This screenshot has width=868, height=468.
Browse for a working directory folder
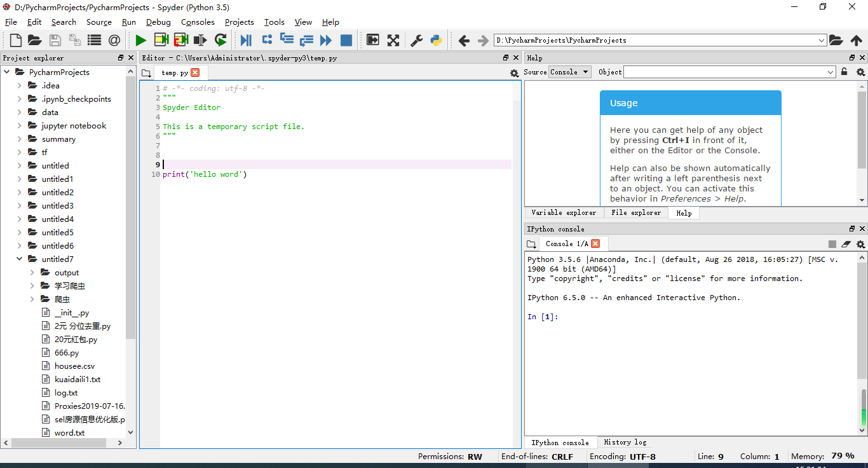tap(836, 40)
